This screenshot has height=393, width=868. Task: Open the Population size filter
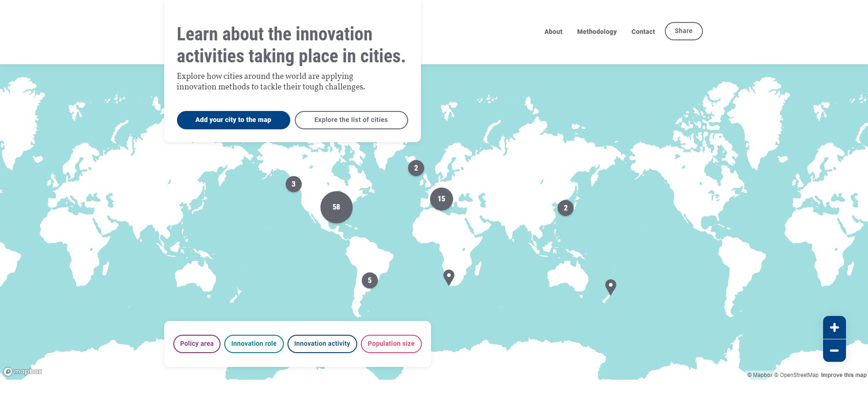pyautogui.click(x=391, y=344)
